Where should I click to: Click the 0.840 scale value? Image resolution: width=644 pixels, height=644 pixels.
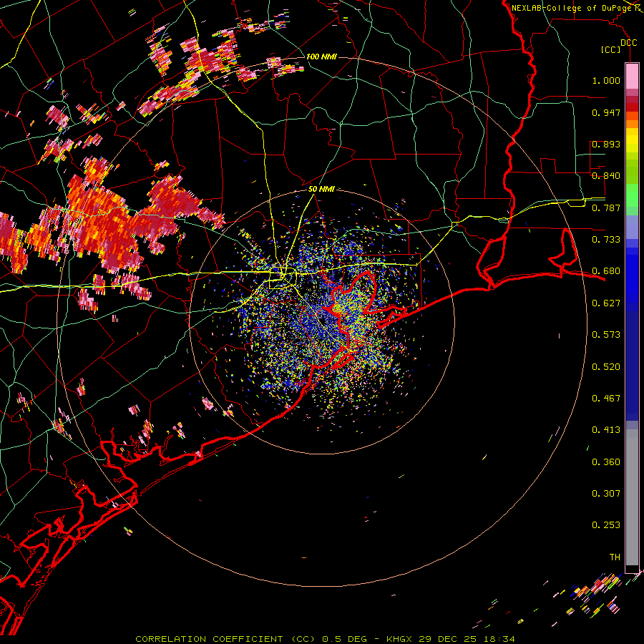pyautogui.click(x=606, y=176)
